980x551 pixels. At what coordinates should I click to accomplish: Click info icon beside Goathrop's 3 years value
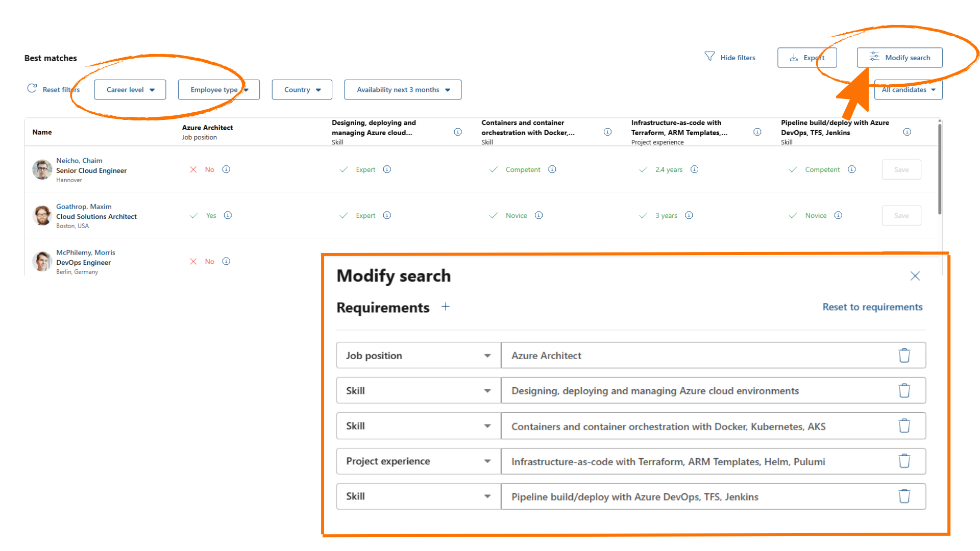point(689,215)
